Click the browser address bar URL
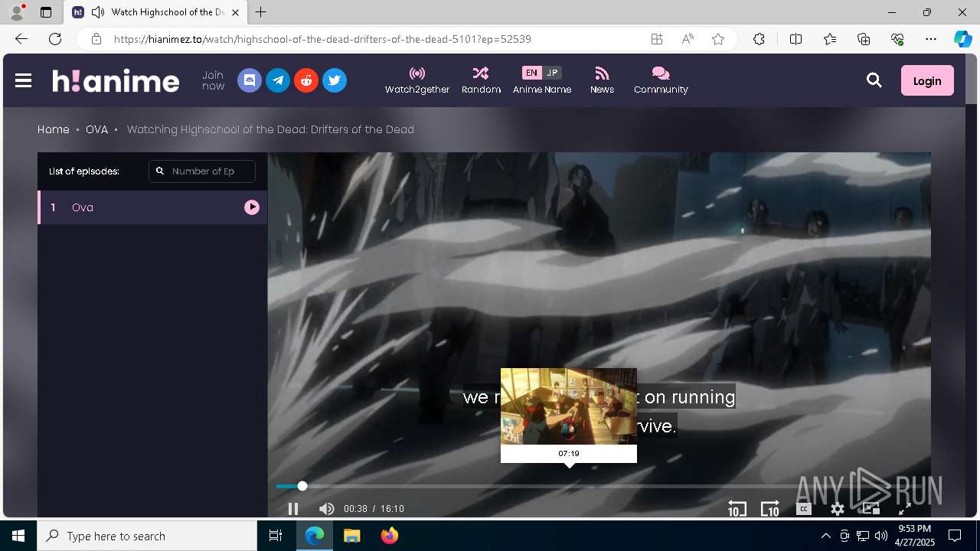This screenshot has width=980, height=551. pyautogui.click(x=322, y=39)
